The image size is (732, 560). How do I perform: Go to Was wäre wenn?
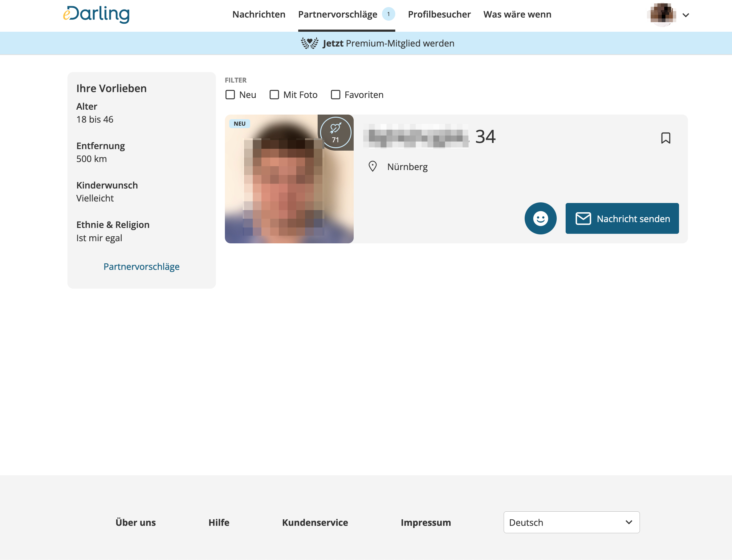(x=517, y=14)
